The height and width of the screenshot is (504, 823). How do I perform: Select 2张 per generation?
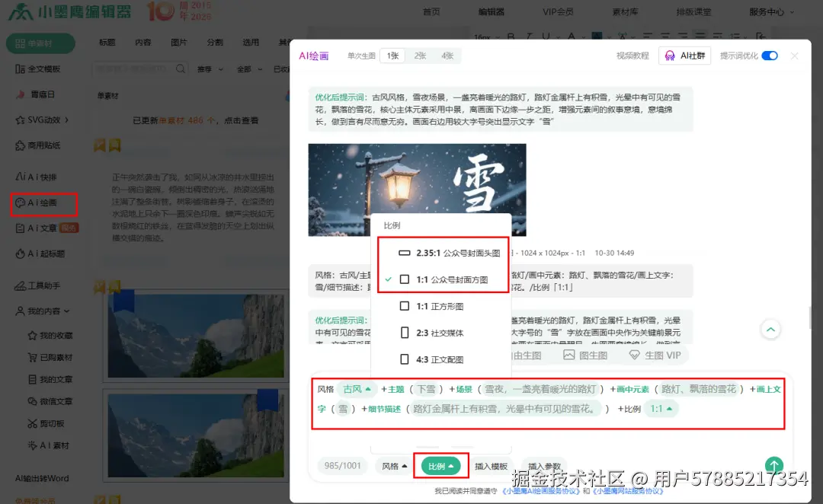click(420, 56)
